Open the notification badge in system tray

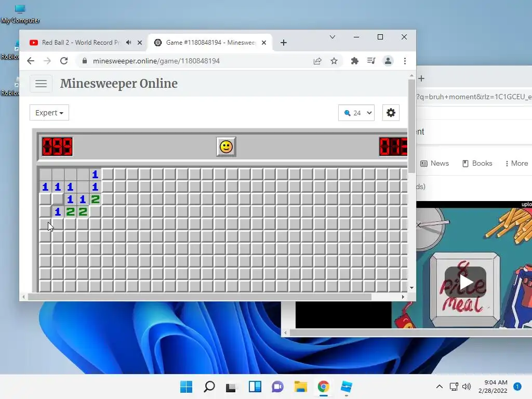coord(517,387)
